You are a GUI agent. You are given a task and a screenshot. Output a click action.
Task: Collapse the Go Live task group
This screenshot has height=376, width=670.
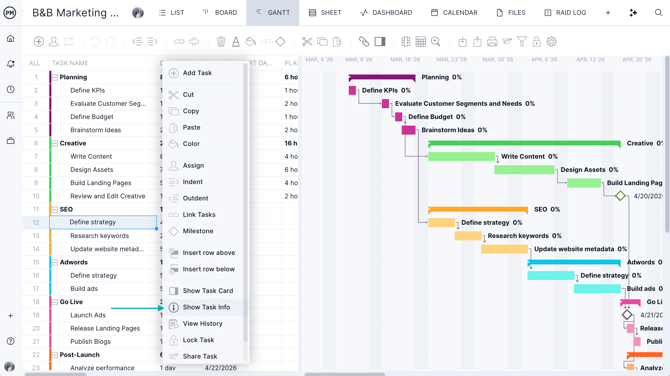pos(55,302)
